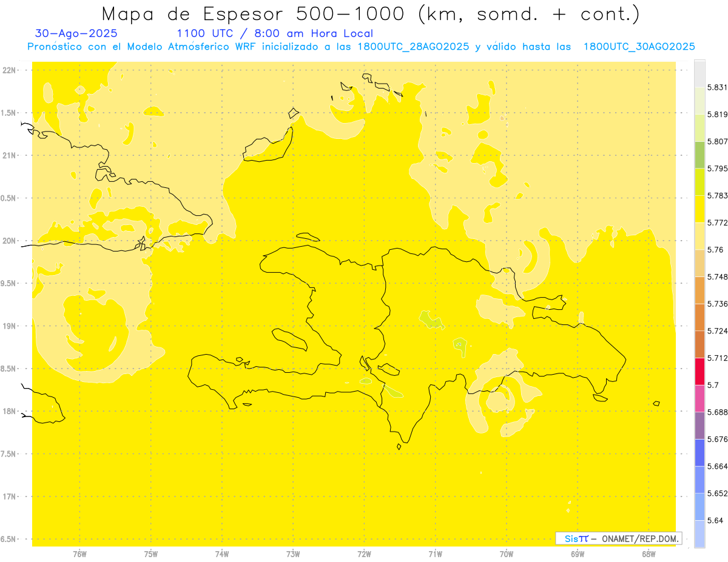Viewport: 728px width, 562px height.
Task: Click the legend value 5.783
Action: tap(718, 195)
